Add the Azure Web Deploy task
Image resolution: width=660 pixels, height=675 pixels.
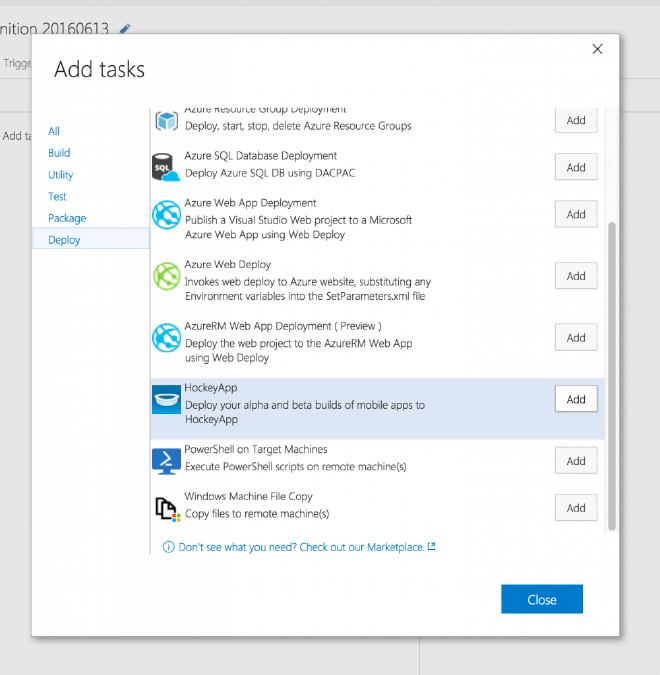tap(576, 276)
